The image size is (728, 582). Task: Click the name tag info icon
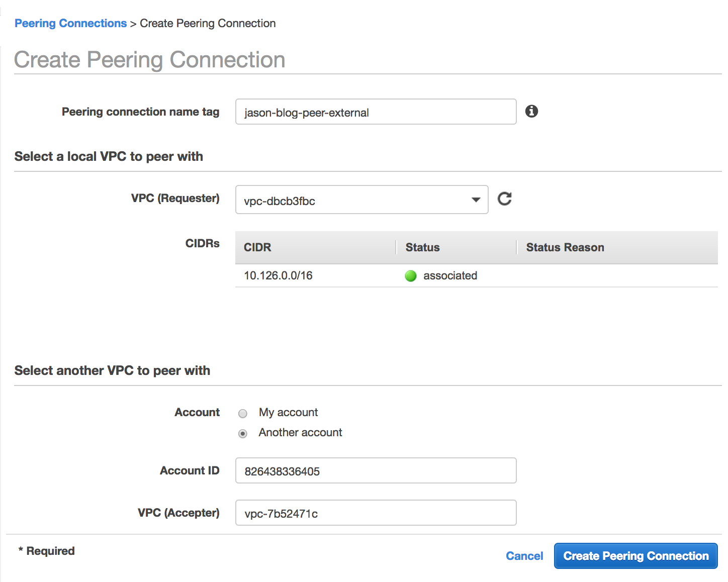click(x=531, y=111)
